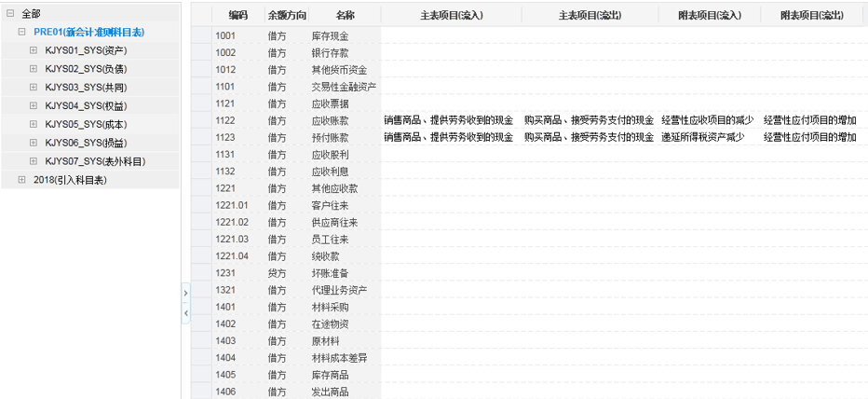Image resolution: width=868 pixels, height=399 pixels.
Task: Select the KJYS05_SYS(成本) tree item
Action: [x=87, y=124]
